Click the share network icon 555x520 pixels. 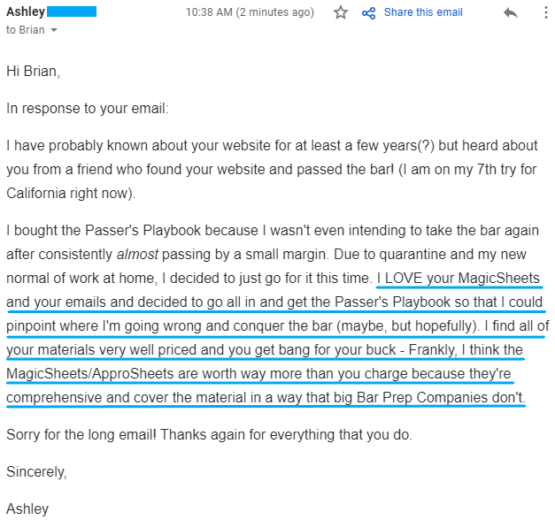coord(368,13)
